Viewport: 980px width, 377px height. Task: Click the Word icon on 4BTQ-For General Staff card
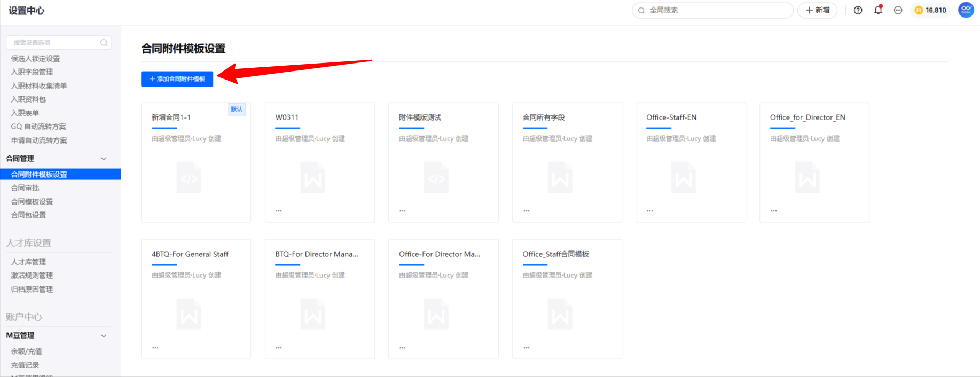(189, 315)
